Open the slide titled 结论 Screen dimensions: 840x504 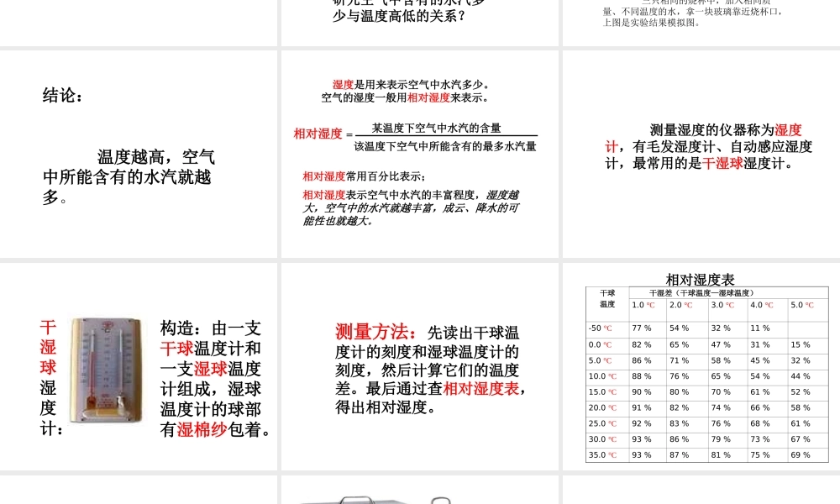pos(139,155)
